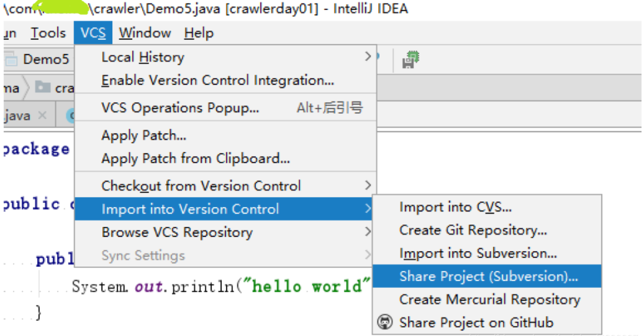Click the chip icon in the toolbar
Viewport: 644px width, 336px height.
[x=410, y=60]
